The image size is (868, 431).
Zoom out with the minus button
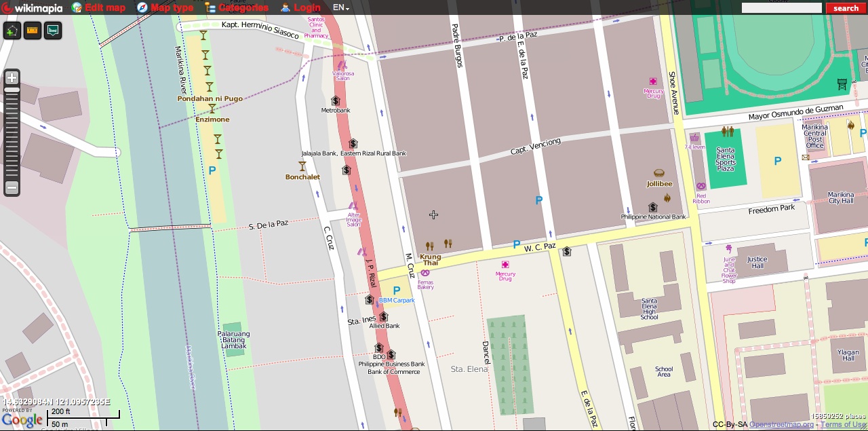12,187
